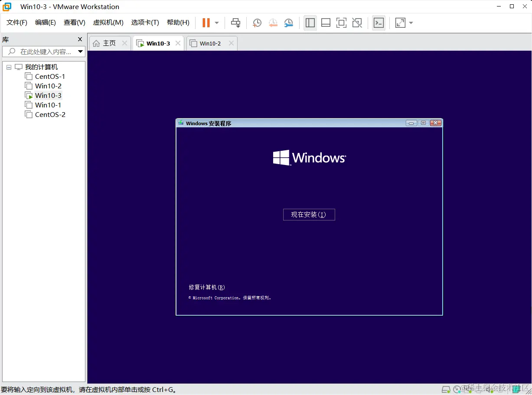This screenshot has height=395, width=532.
Task: Click the Unity mode icon
Action: tap(357, 23)
